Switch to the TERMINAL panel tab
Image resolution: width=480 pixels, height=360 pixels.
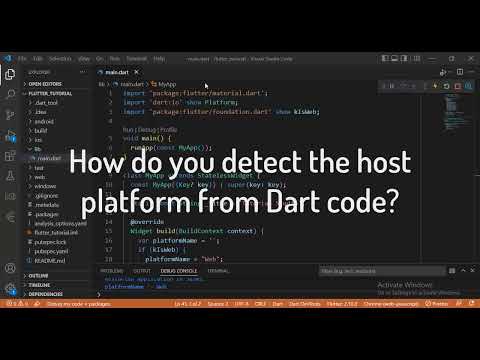[x=218, y=271]
